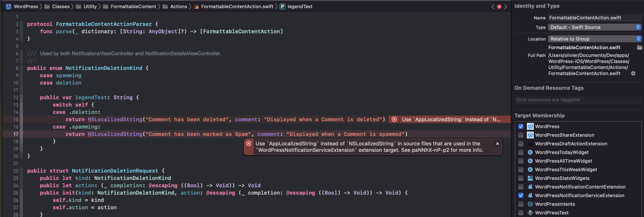Click the WordPressTest target icon

(x=530, y=213)
